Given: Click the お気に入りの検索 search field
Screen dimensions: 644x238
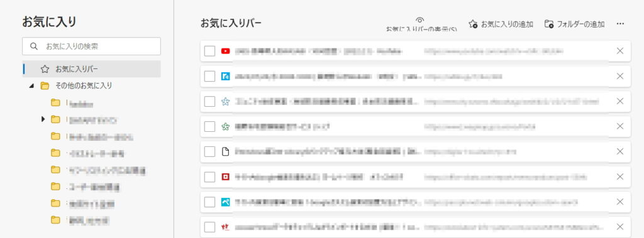Looking at the screenshot, I should (92, 46).
